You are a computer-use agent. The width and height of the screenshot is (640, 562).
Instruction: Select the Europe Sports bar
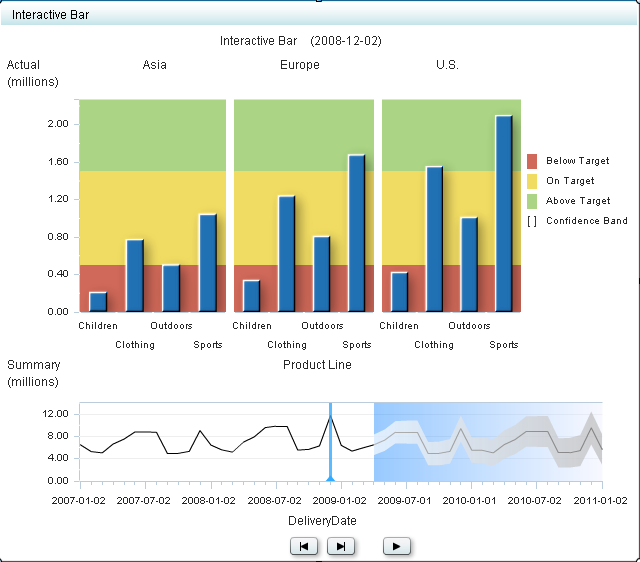(x=356, y=233)
